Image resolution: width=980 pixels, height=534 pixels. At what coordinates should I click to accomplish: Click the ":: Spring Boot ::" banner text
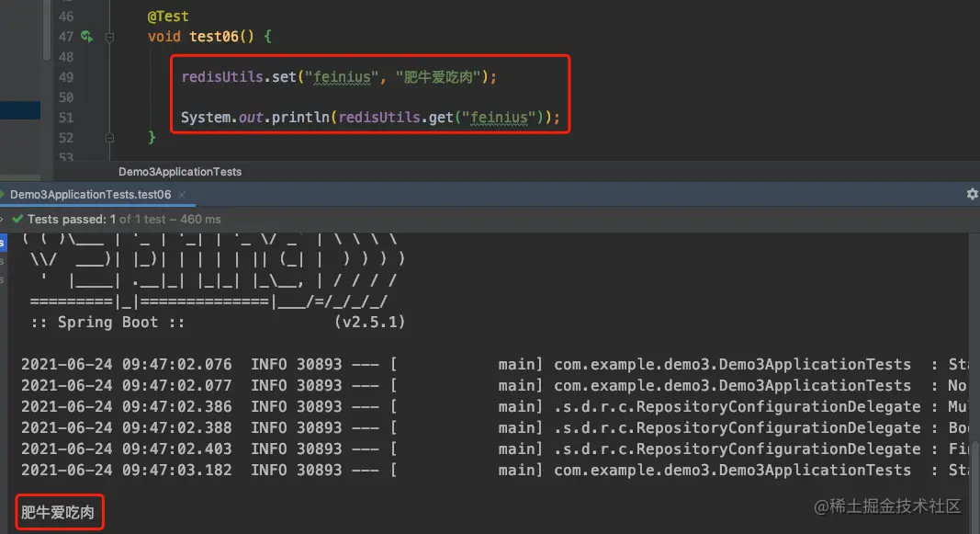[x=107, y=322]
